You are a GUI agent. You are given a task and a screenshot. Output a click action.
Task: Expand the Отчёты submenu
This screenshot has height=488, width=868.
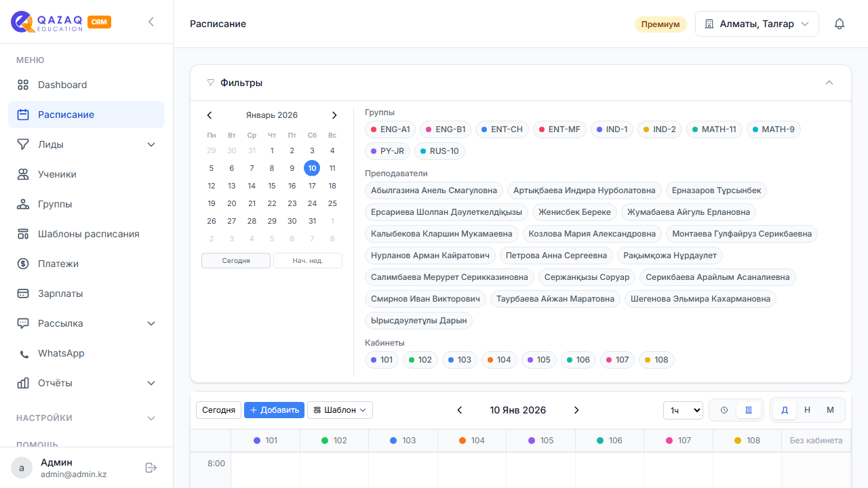pyautogui.click(x=86, y=383)
